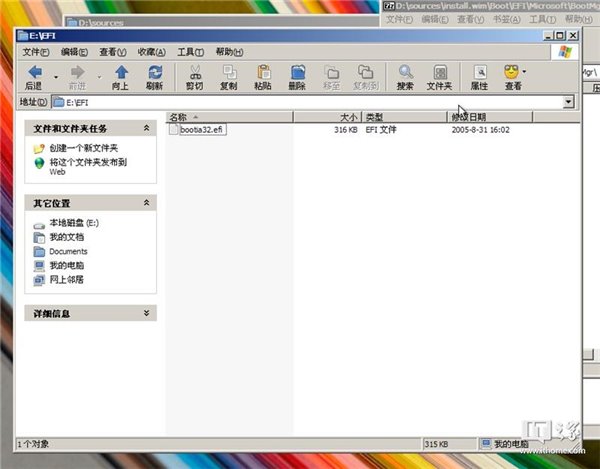This screenshot has width=600, height=469.
Task: Click the 316 KB size cell
Action: pyautogui.click(x=346, y=130)
